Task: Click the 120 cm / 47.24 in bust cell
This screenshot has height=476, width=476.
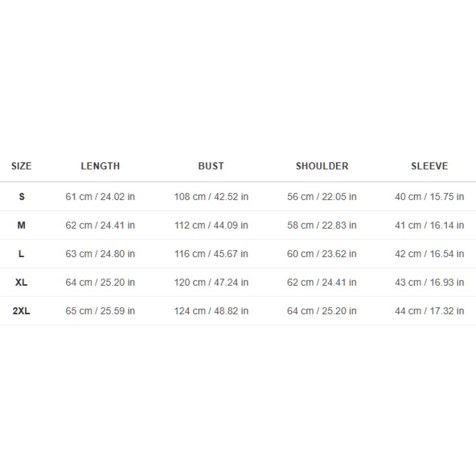Action: tap(211, 282)
